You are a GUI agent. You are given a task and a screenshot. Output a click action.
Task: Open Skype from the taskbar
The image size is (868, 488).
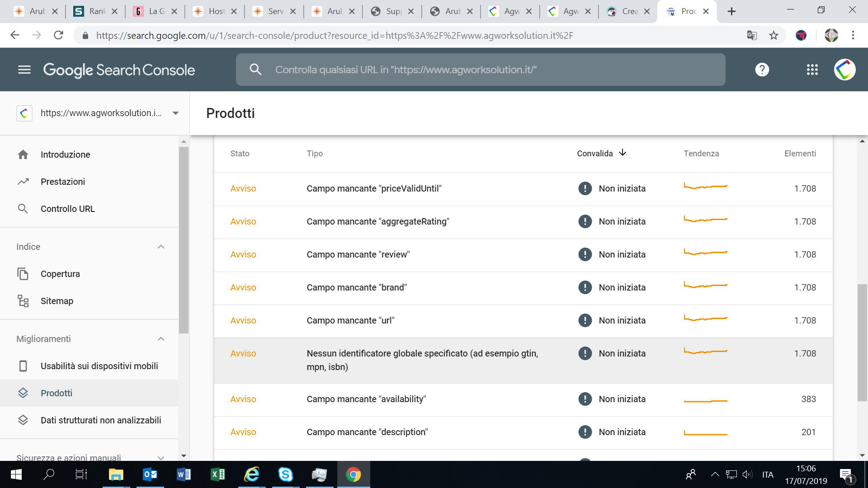coord(285,474)
